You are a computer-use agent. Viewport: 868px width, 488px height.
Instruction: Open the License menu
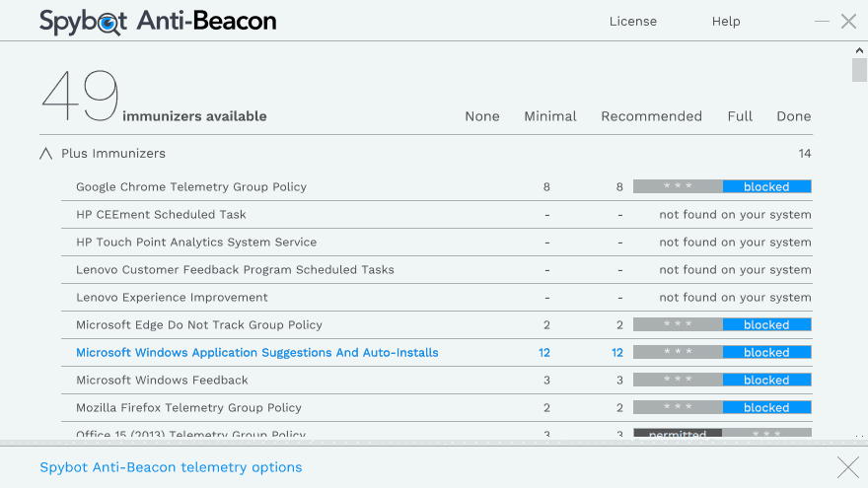point(632,22)
